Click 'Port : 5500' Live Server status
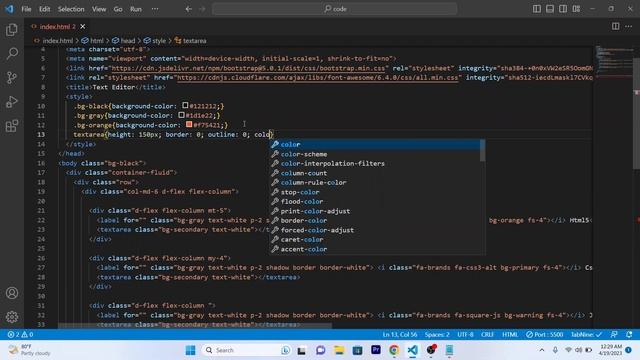Screen dimensions: 640x360 click(544, 334)
